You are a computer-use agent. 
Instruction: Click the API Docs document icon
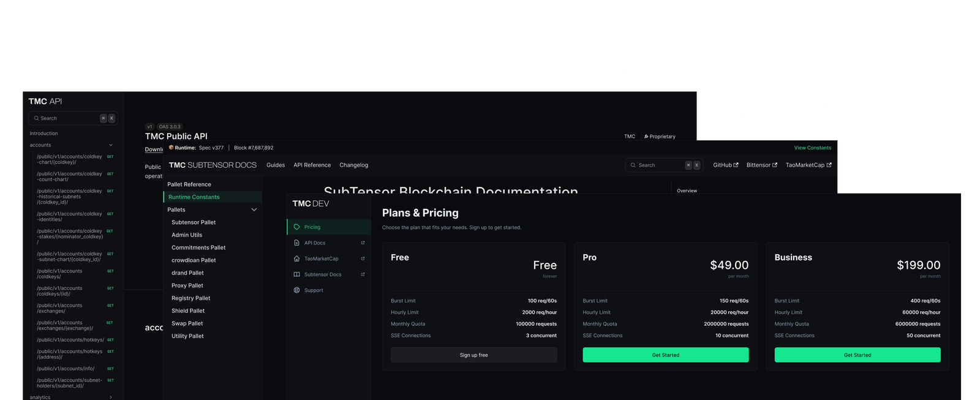pos(296,243)
